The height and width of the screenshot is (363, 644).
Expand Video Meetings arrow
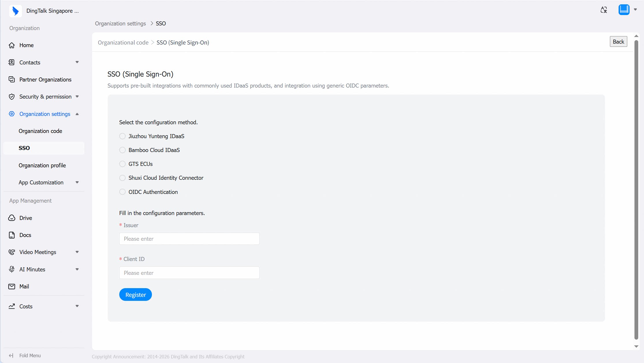[x=77, y=252]
